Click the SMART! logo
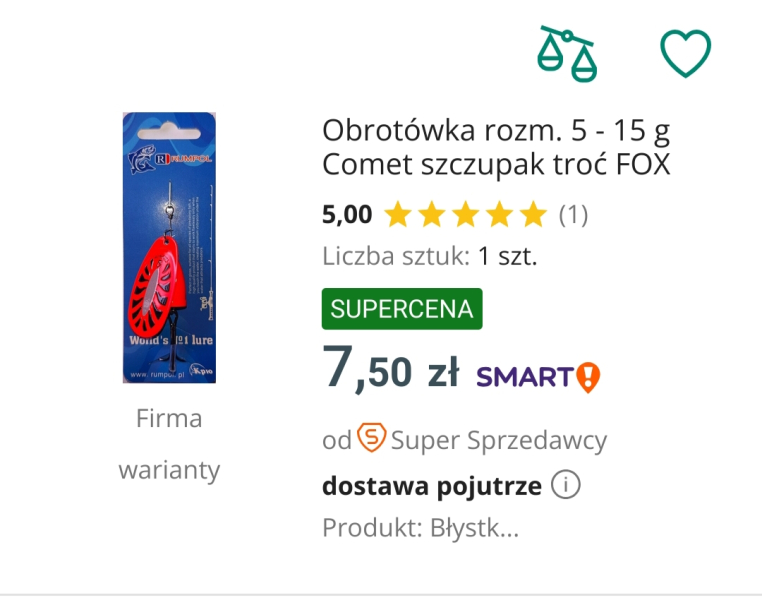This screenshot has height=600, width=762. [538, 376]
